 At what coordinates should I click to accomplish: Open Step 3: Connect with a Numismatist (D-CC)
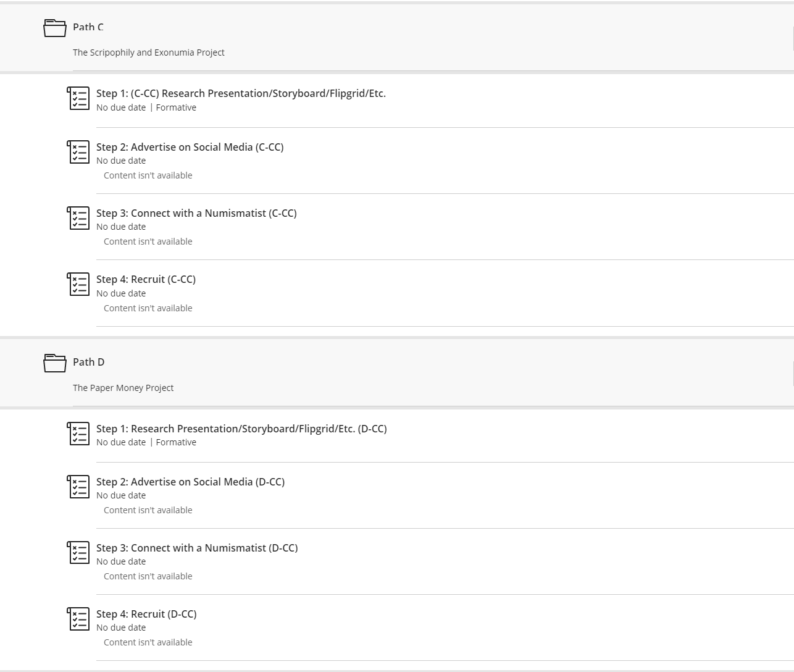(197, 548)
